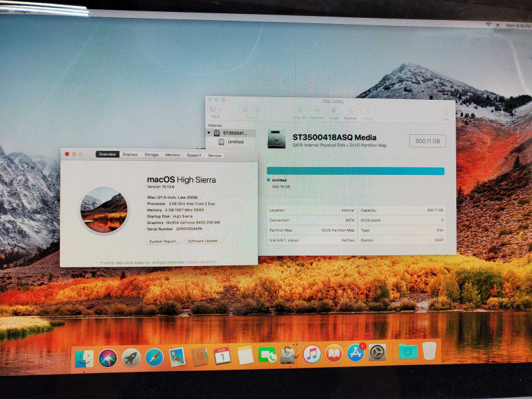Screen dimensions: 532x399
Task: Click SATA Internal Physical Disk subtitle
Action: click(339, 145)
